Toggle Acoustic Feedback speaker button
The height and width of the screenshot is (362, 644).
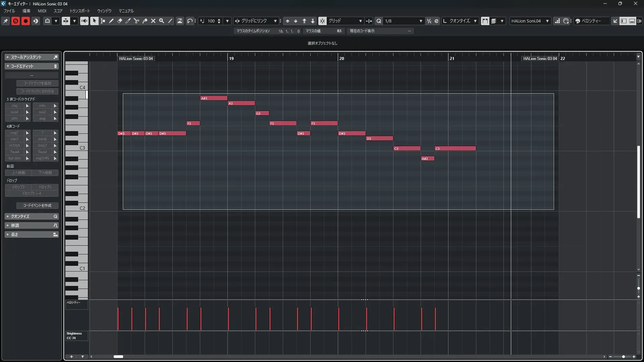[x=84, y=21]
